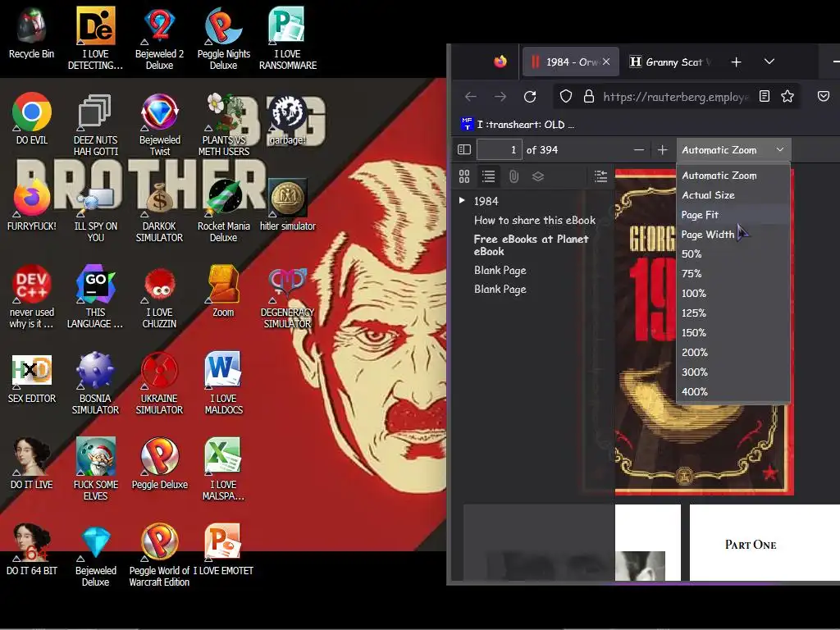Launch Bejeweled Deluxe diamond shortcut
Viewport: 840px width, 630px height.
tap(95, 555)
